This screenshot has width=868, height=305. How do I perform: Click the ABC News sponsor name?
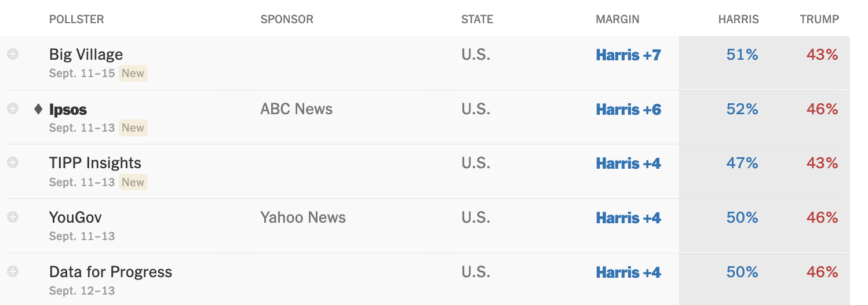pyautogui.click(x=296, y=109)
